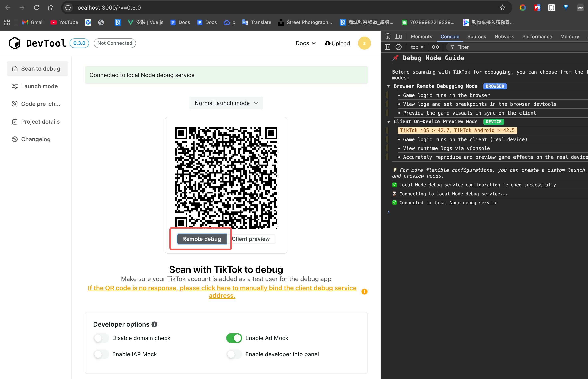This screenshot has height=379, width=588.
Task: Reload the page with refresh icon
Action: coord(36,8)
